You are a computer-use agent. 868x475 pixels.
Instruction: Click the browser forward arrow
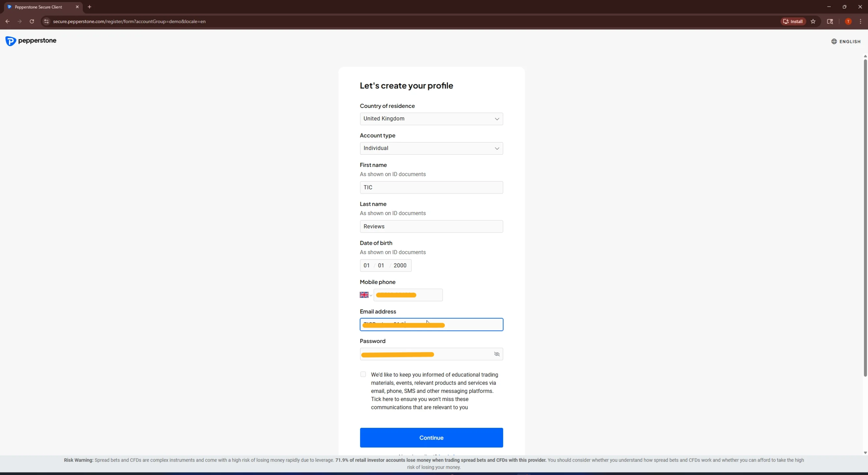pos(19,21)
